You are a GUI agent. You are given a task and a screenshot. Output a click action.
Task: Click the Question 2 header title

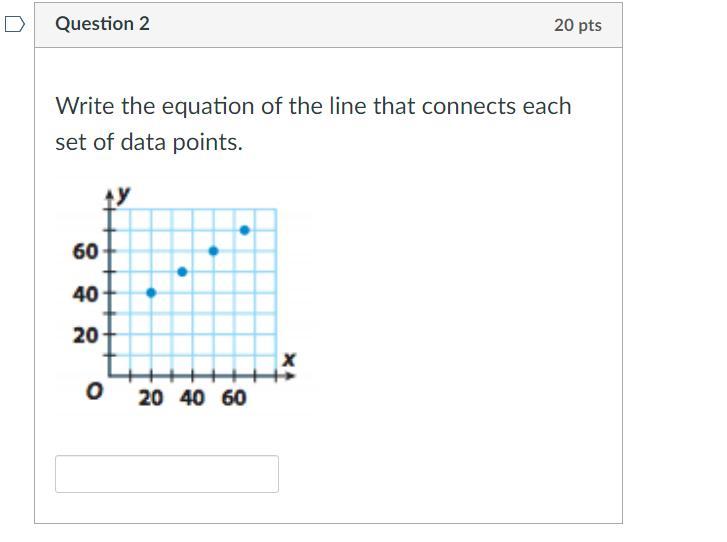(102, 24)
